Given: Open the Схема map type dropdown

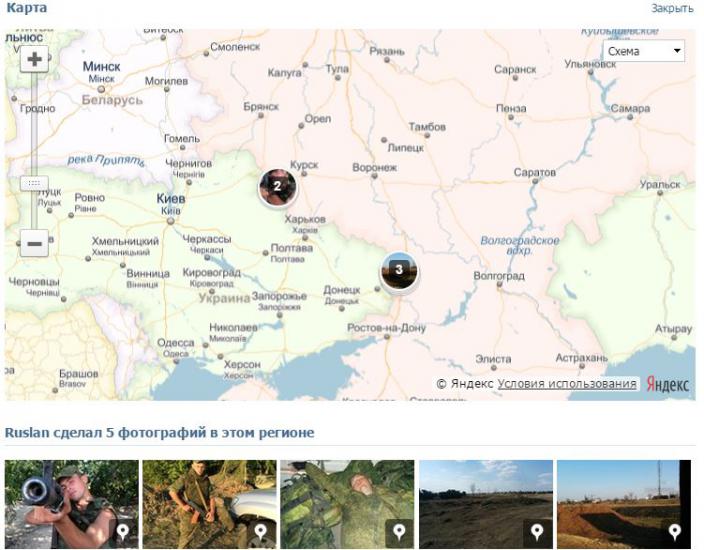Looking at the screenshot, I should [x=644, y=51].
